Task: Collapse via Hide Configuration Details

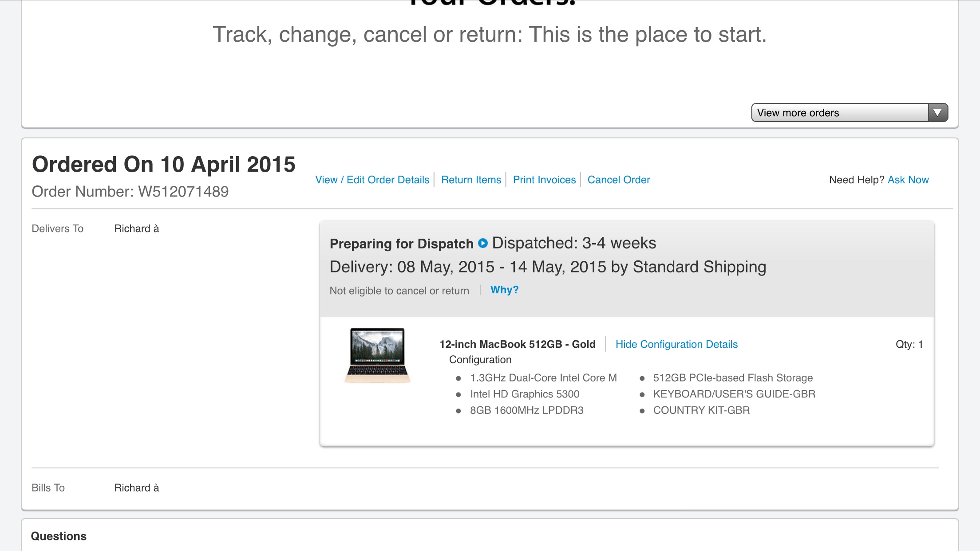Action: (x=676, y=344)
